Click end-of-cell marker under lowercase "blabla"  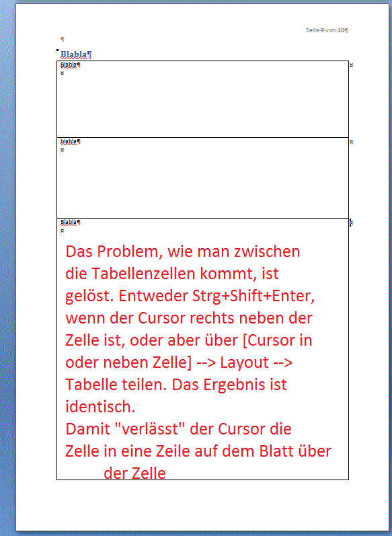point(63,150)
